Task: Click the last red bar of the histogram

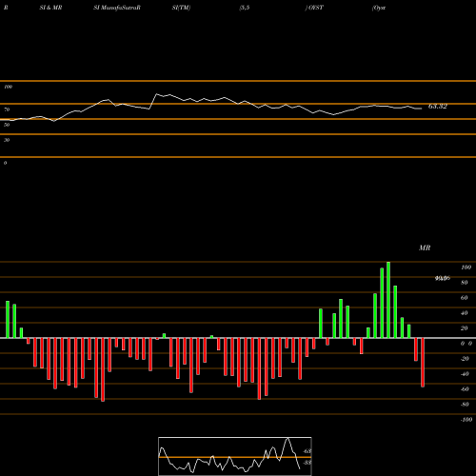Action: point(423,363)
